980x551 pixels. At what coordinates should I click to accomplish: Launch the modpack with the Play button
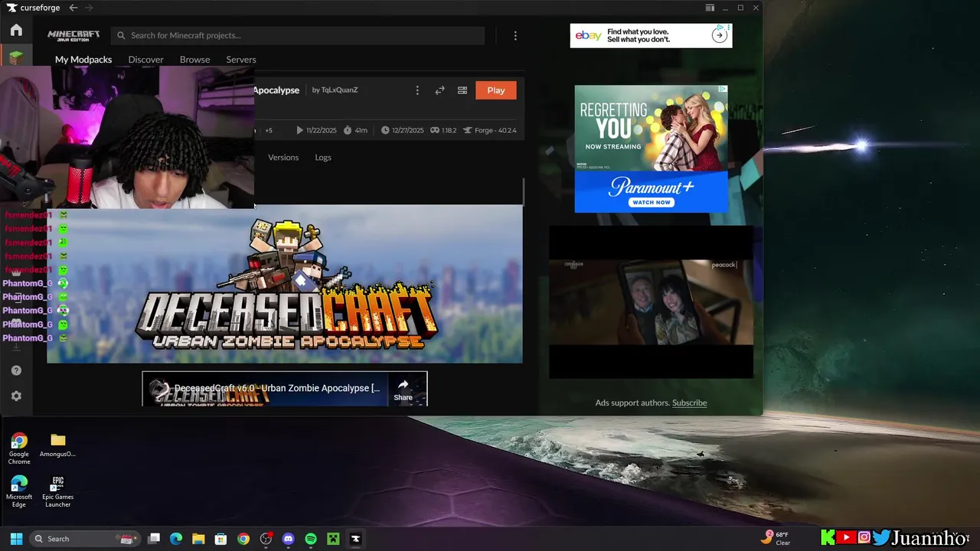(496, 90)
